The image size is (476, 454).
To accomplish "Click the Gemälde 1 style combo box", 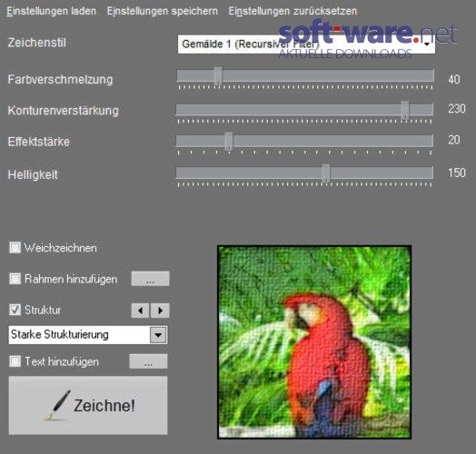I will (x=306, y=44).
